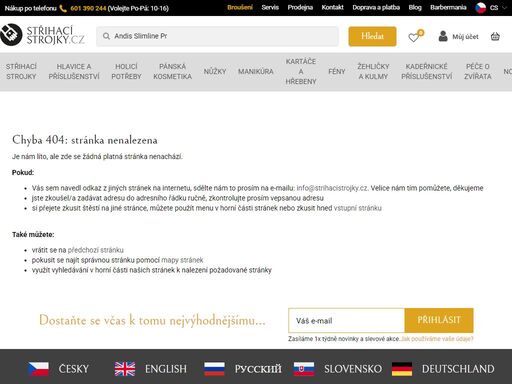Click the Můj účet user icon

pos(443,36)
